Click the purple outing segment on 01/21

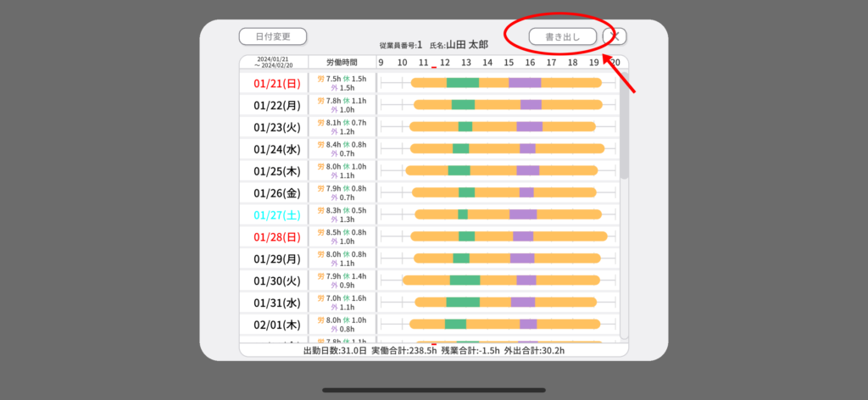tap(525, 83)
